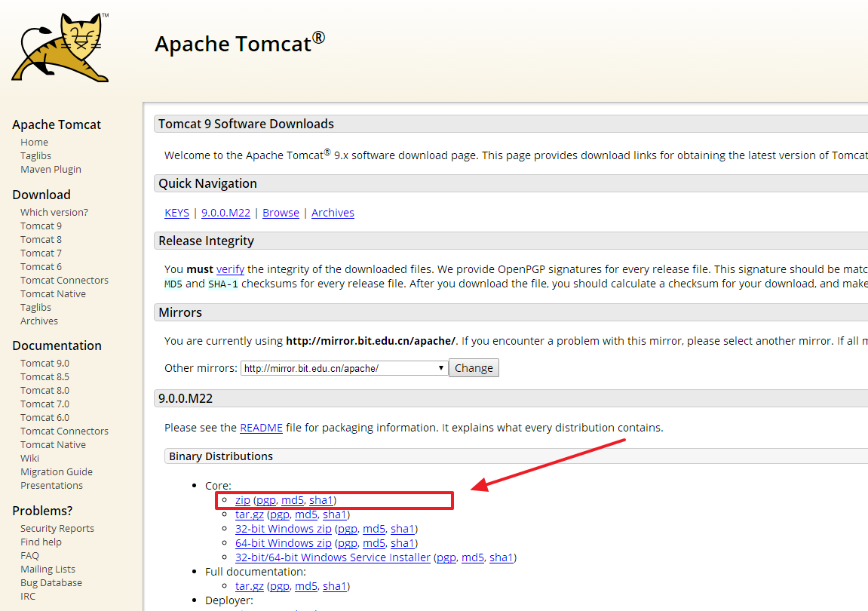The image size is (868, 611).
Task: Open pgp for Full documentation tar.gz
Action: [x=280, y=586]
